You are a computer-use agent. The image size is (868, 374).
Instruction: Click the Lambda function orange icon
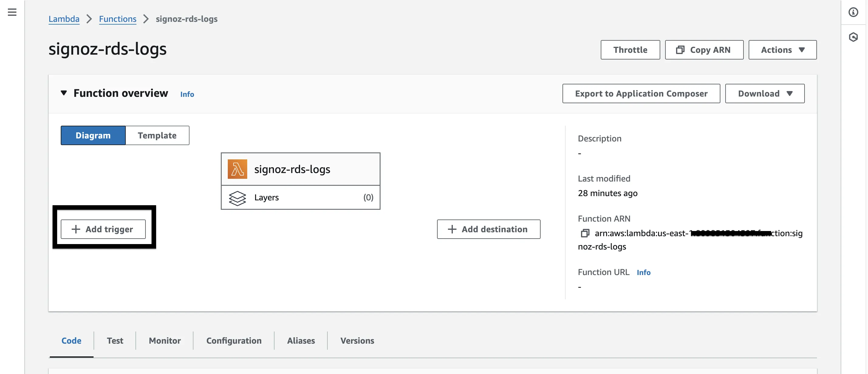click(x=237, y=169)
